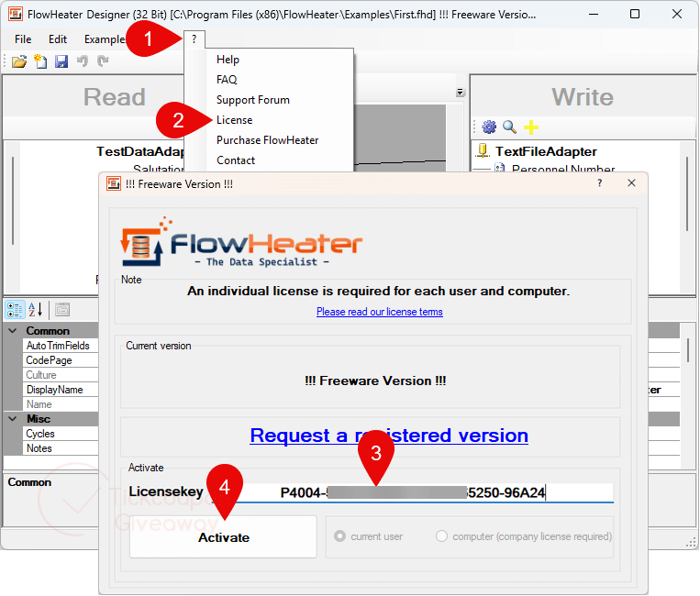Open the small dropdown arrow above the Read panel
The image size is (700, 596).
click(x=461, y=93)
